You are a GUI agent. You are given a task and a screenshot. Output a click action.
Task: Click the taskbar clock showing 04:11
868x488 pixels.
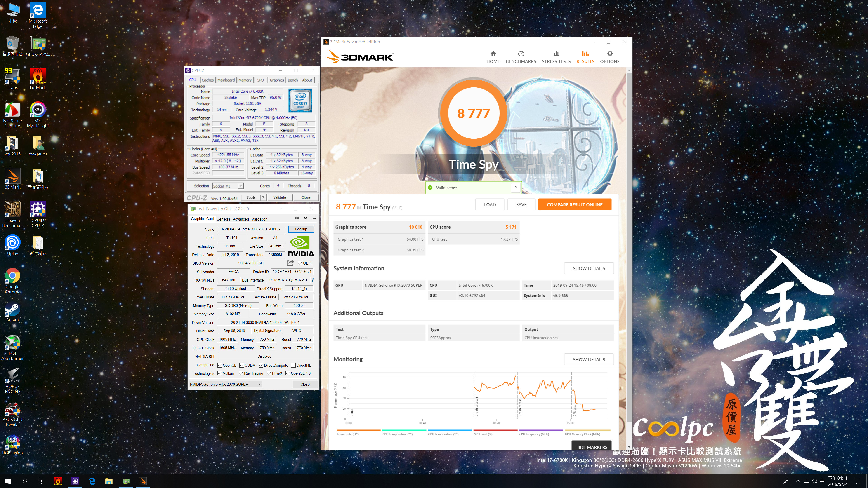tap(838, 481)
